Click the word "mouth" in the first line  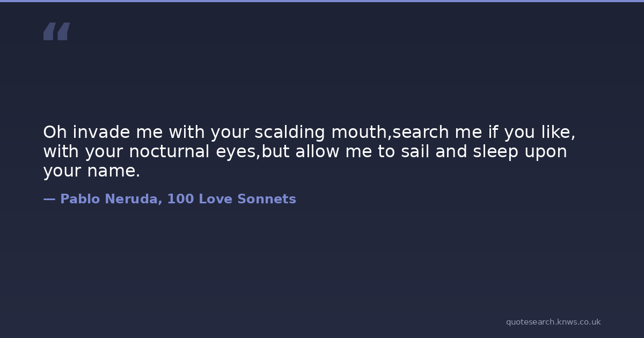coord(358,132)
